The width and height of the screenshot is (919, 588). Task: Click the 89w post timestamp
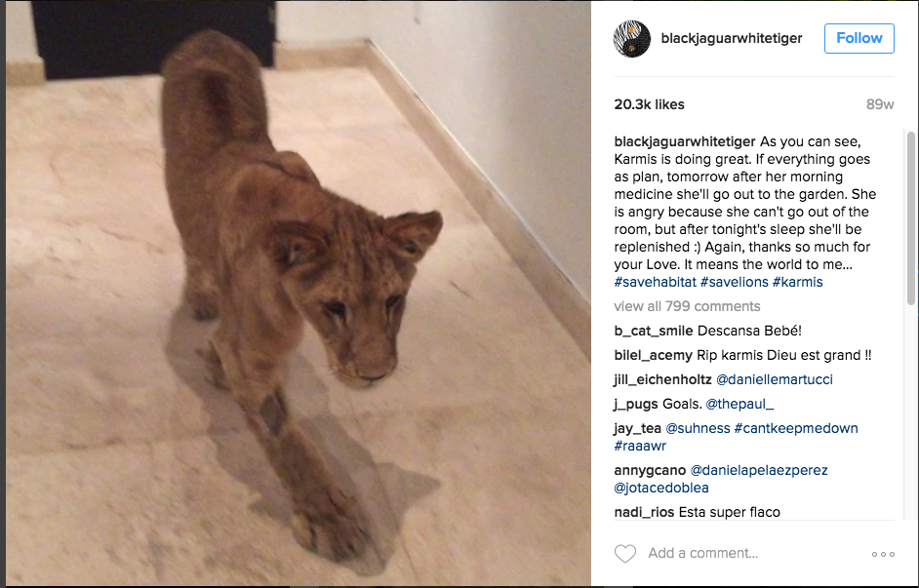coord(880,104)
